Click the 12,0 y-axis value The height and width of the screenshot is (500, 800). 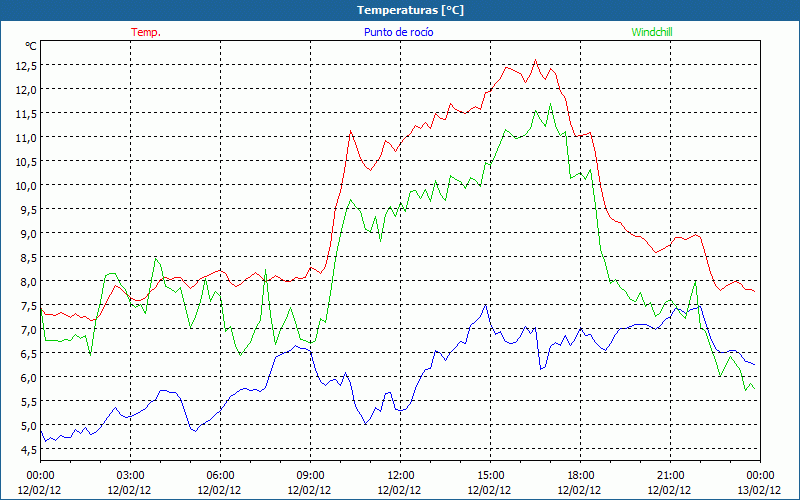click(x=26, y=89)
